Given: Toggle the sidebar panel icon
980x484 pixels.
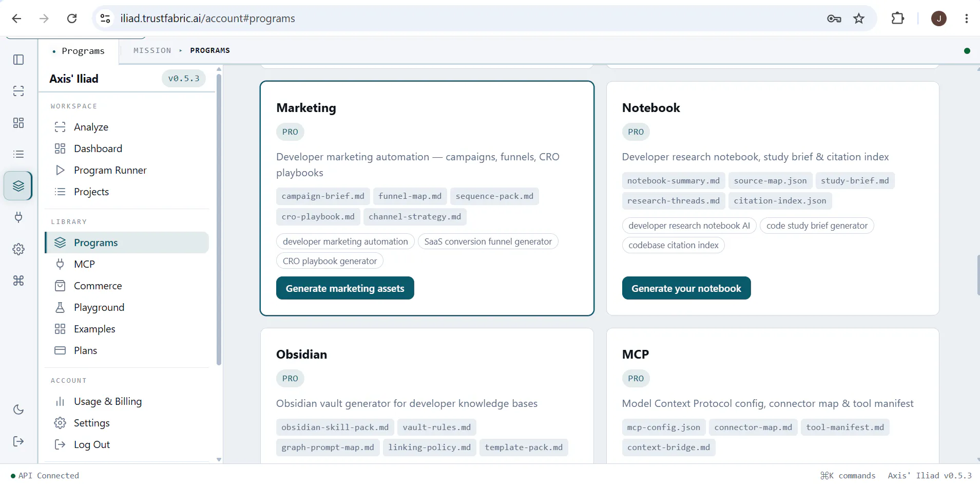Looking at the screenshot, I should (18, 60).
